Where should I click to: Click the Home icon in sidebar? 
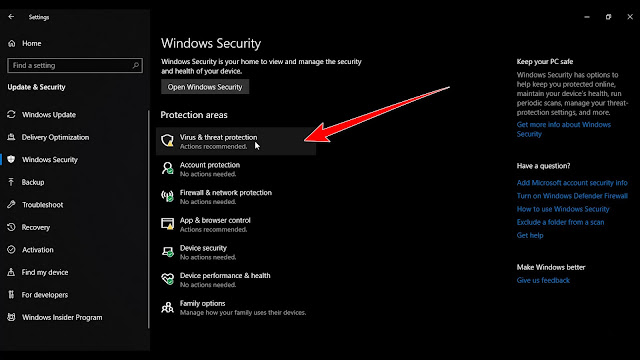tap(11, 43)
